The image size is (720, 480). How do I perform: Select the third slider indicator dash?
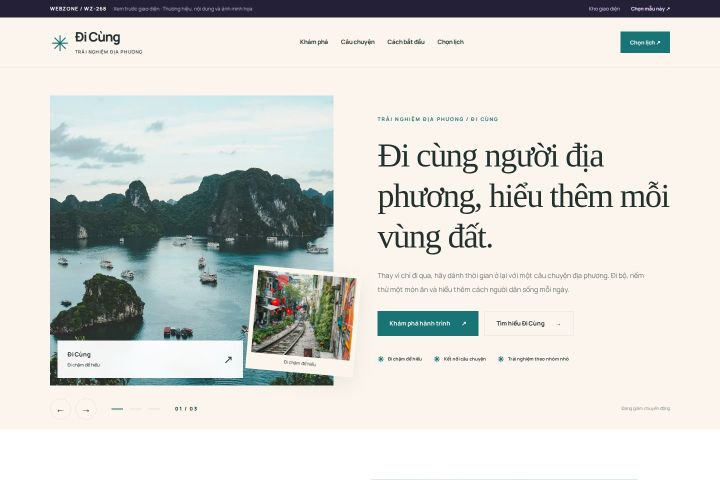click(x=154, y=409)
